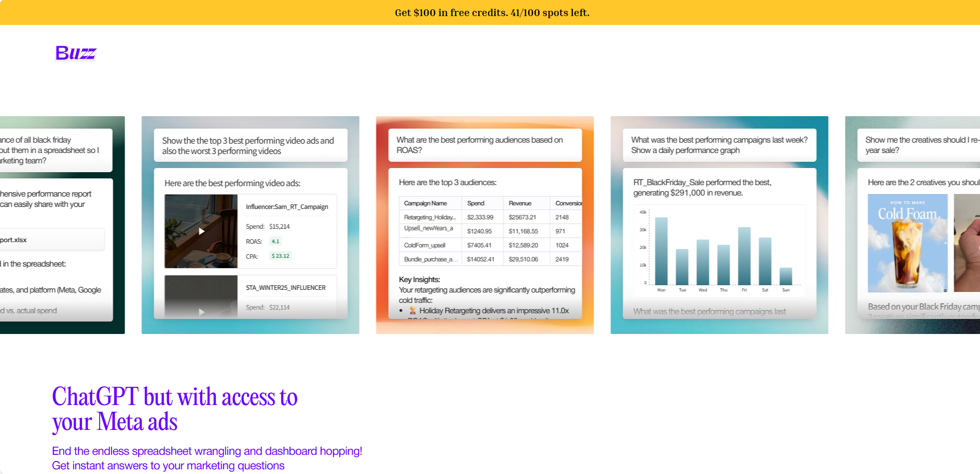Screen dimensions: 980x474
Task: Click the Thu bar in the daily chart
Action: 724,265
